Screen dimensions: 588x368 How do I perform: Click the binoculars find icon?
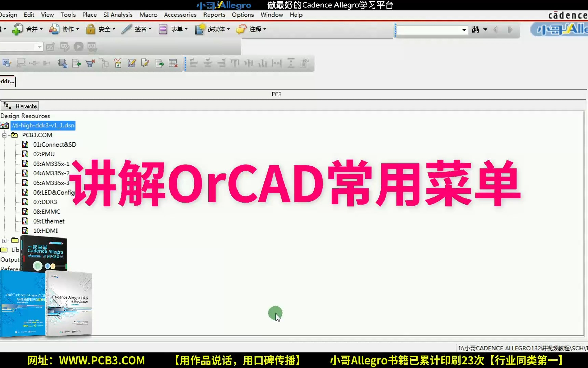pos(476,30)
